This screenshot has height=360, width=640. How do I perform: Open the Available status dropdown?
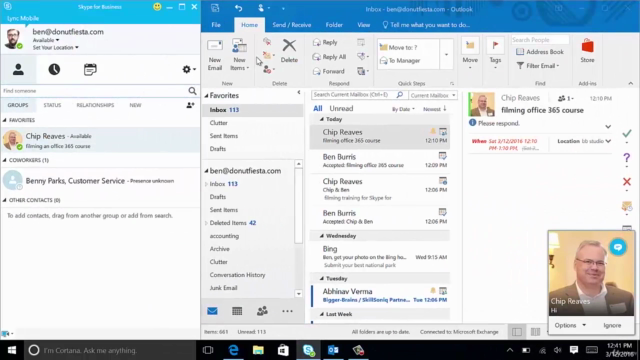[x=46, y=40]
